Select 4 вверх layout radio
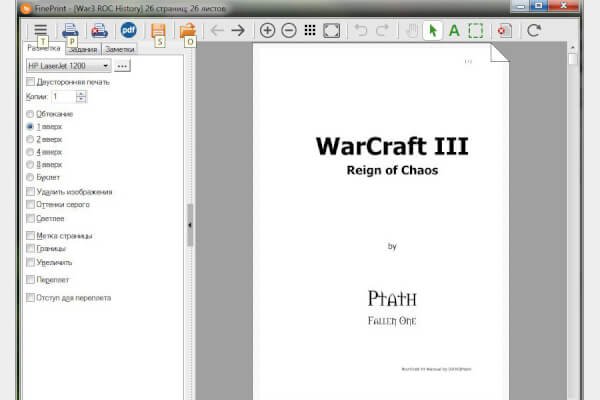The height and width of the screenshot is (400, 600). [30, 152]
